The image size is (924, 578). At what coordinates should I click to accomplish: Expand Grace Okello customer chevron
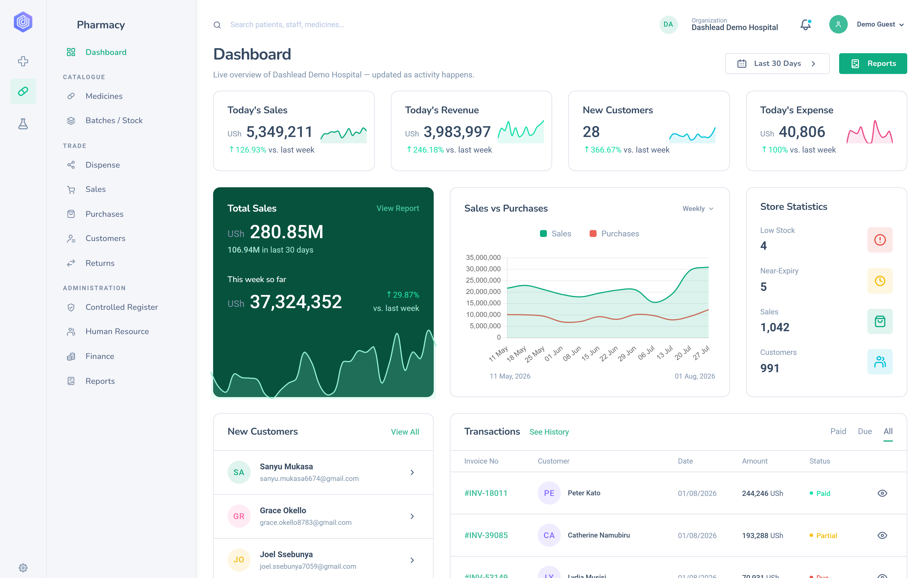point(412,517)
